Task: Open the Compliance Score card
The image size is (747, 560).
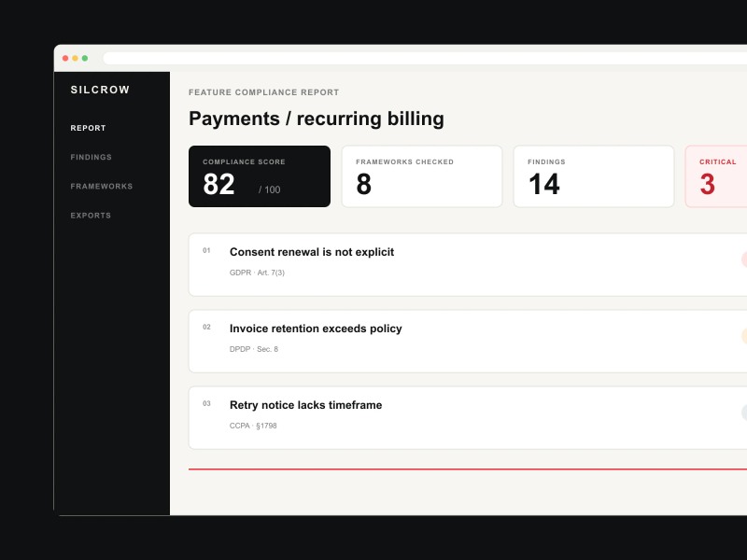Action: coord(260,176)
